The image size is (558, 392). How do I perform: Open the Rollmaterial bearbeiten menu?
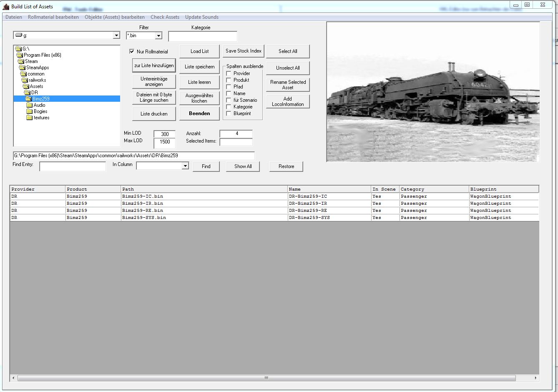[53, 17]
